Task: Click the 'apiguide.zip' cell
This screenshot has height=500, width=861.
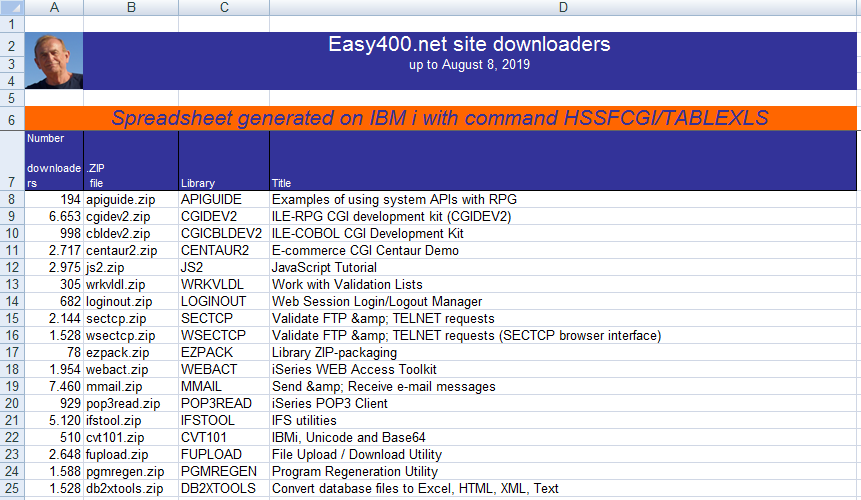Action: click(x=131, y=199)
